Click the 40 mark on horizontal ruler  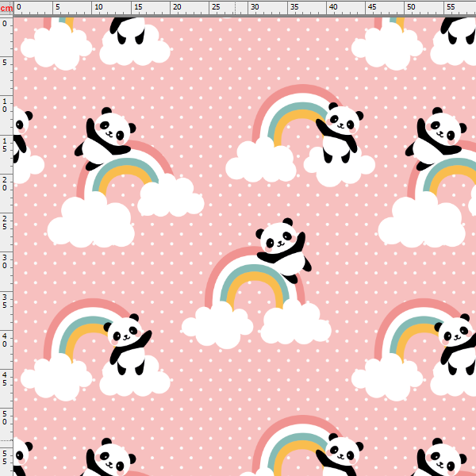pyautogui.click(x=333, y=7)
